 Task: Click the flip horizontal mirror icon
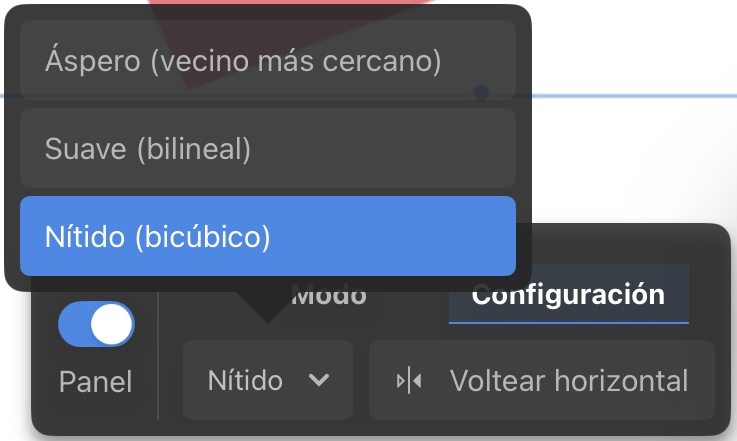click(x=409, y=380)
